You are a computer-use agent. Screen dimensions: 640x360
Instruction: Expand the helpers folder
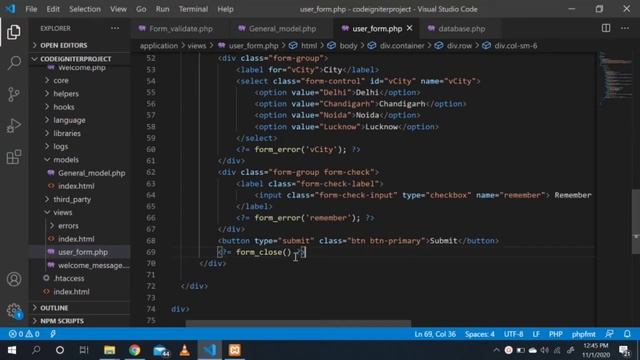[66, 94]
